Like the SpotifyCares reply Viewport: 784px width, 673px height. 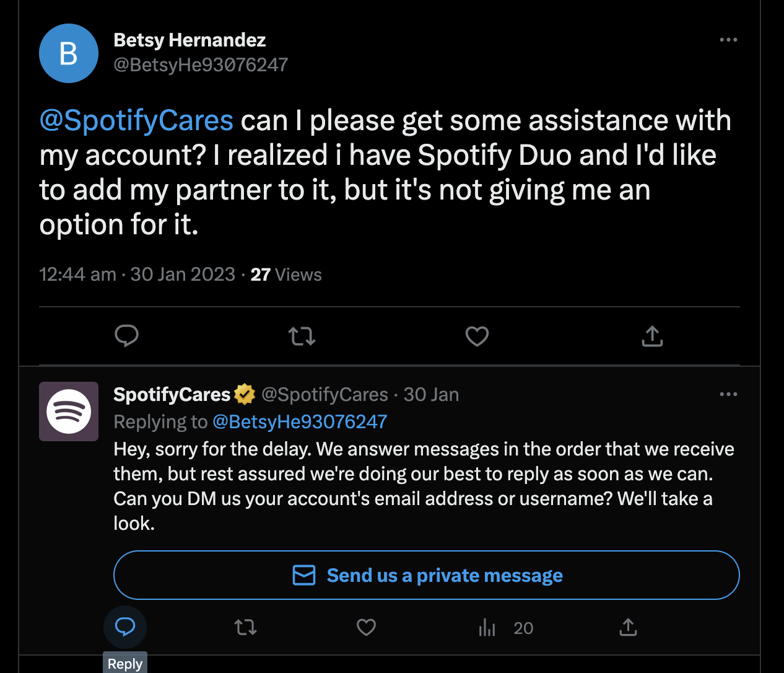pos(366,628)
